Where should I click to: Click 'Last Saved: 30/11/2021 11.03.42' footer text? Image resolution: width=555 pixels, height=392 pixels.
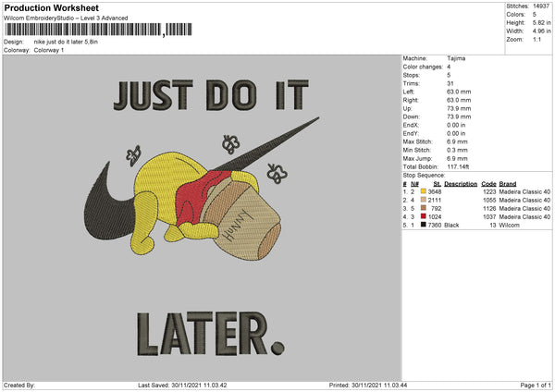click(182, 386)
